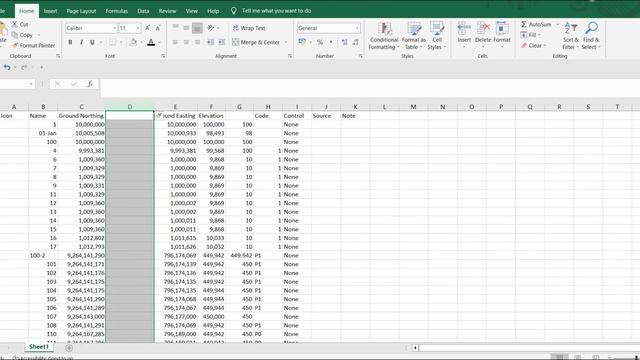Viewport: 640px width, 360px height.
Task: Toggle Middle Align
Action: tap(186, 28)
